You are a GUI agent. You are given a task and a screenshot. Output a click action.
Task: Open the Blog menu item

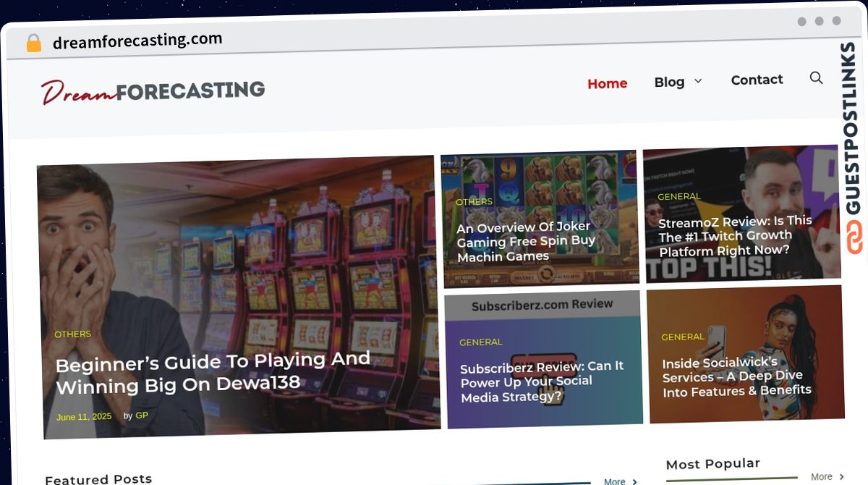tap(669, 82)
